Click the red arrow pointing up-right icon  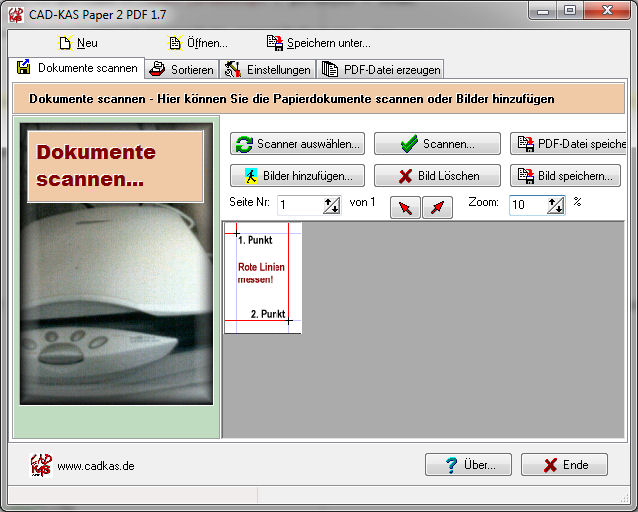437,207
